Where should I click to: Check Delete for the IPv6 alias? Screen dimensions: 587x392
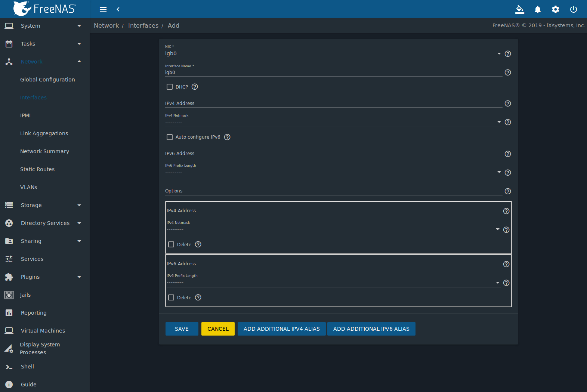pos(171,297)
